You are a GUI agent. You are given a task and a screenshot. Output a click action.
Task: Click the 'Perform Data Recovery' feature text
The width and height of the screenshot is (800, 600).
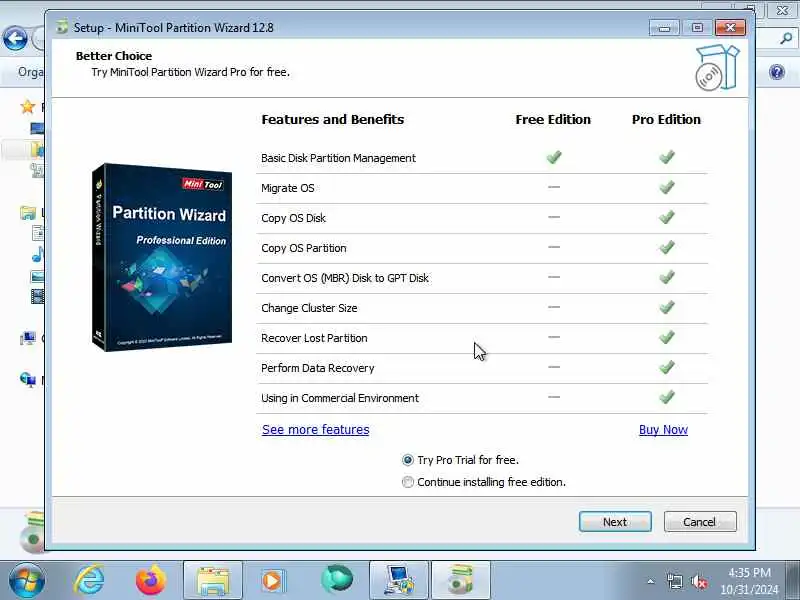(x=317, y=368)
